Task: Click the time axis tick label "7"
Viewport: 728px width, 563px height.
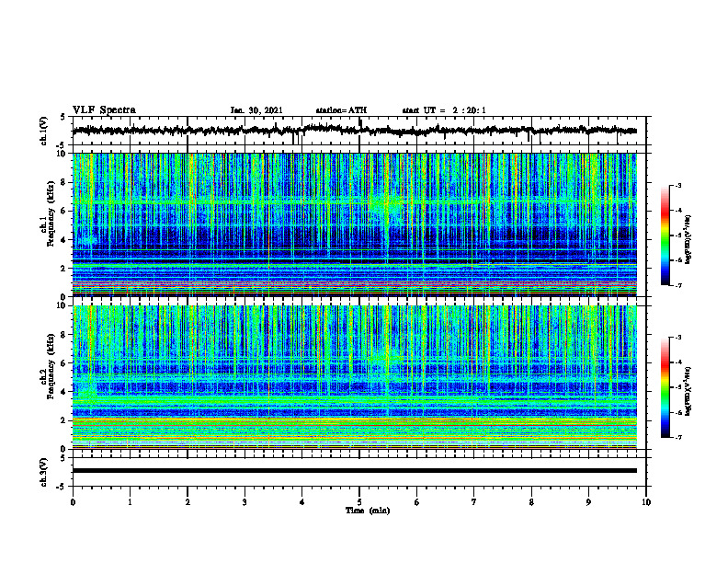Action: point(474,502)
